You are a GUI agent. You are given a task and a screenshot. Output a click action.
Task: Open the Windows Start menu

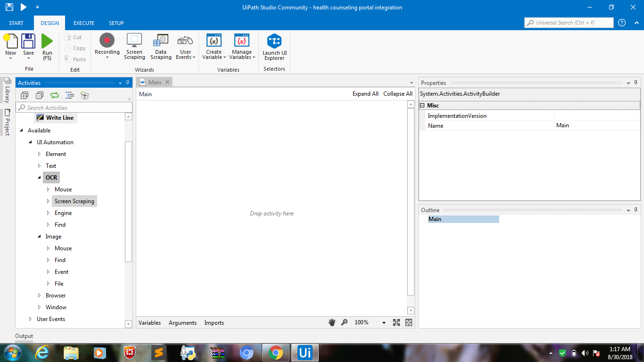(11, 353)
